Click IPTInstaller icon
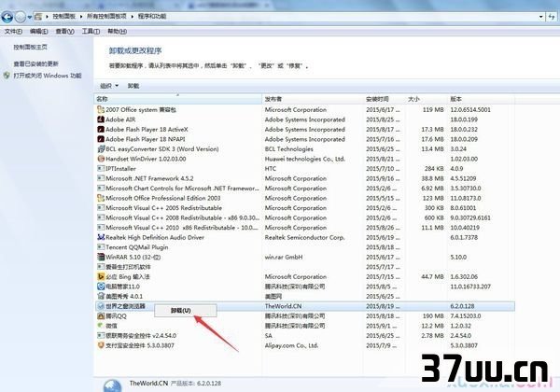This screenshot has height=392, width=560. tap(101, 169)
